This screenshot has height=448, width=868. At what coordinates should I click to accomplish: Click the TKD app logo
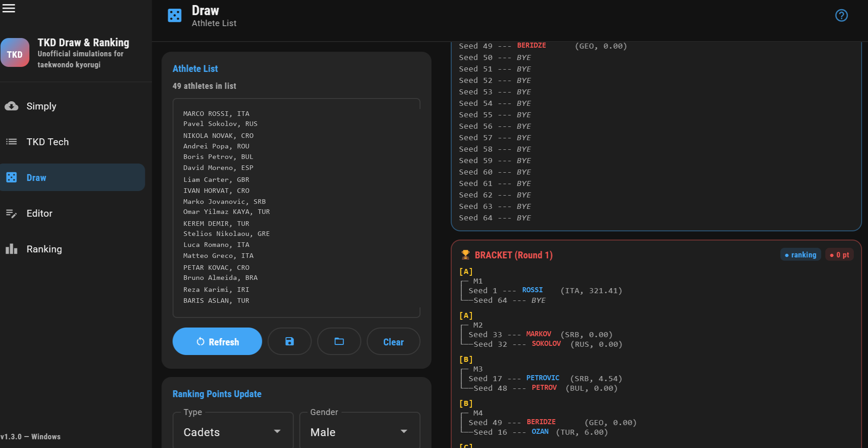[15, 53]
